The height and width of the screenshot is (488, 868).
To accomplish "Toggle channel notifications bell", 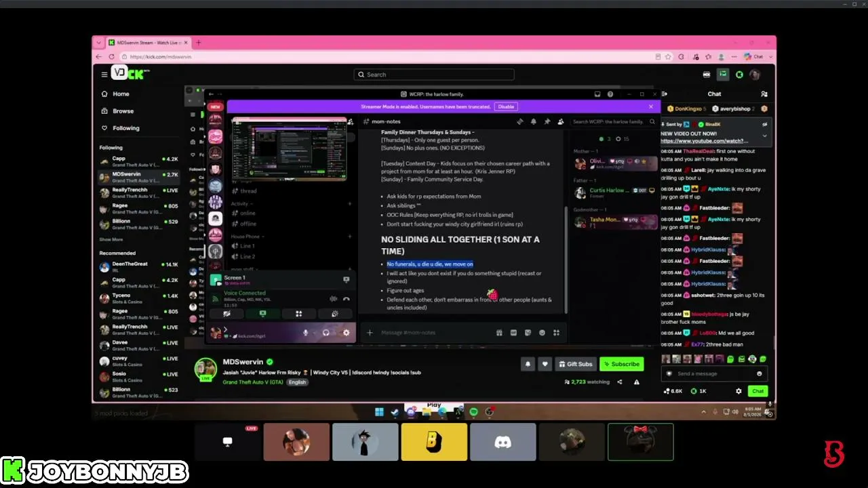I will coord(528,364).
